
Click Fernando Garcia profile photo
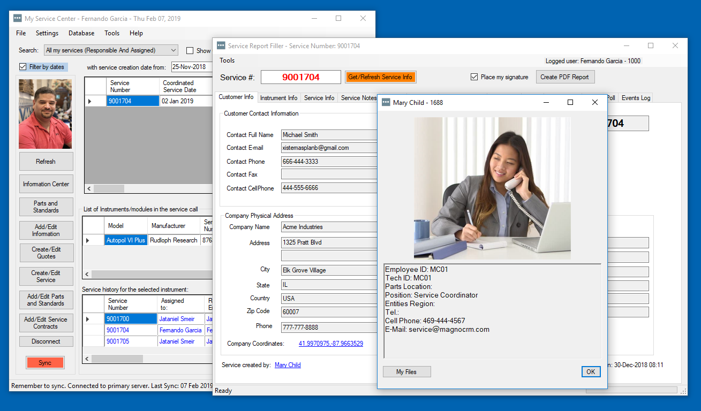45,114
